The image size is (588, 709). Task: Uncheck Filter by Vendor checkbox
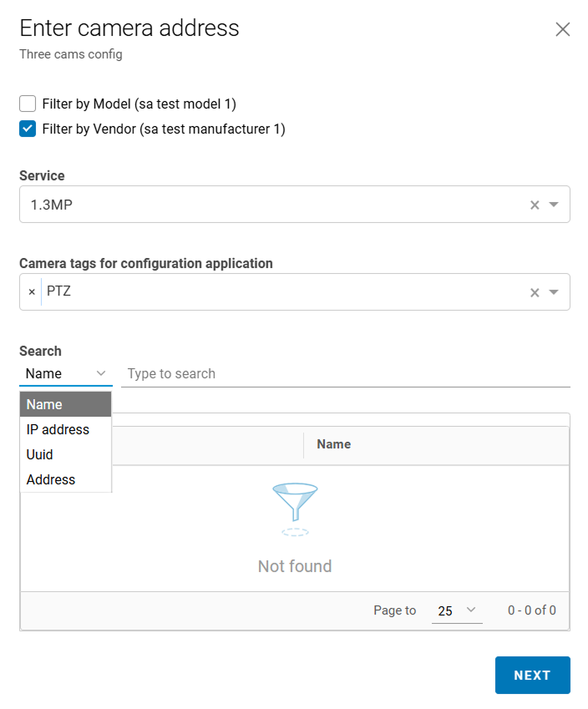[x=28, y=129]
